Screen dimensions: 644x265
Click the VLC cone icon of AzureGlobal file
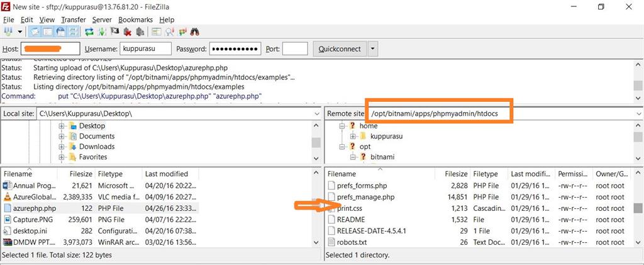[7, 197]
